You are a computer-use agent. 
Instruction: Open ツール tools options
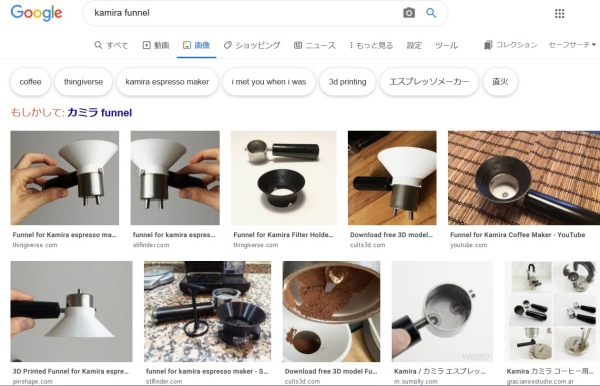pos(446,45)
